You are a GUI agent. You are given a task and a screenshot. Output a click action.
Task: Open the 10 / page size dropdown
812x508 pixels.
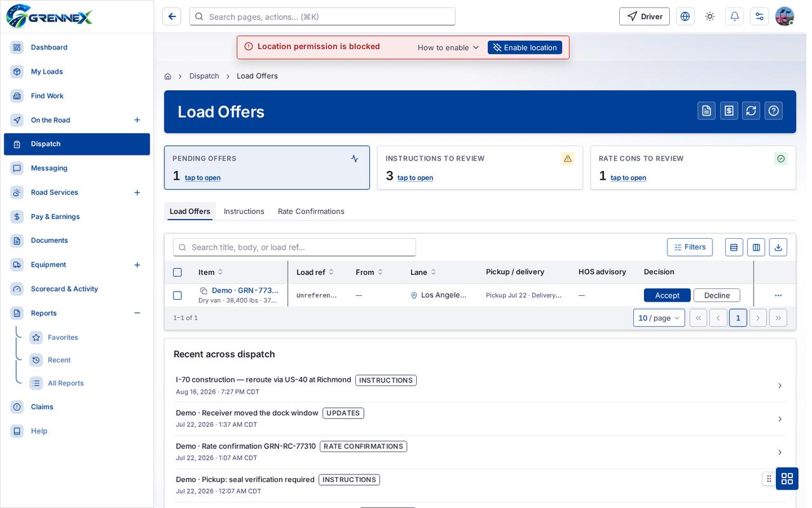point(659,317)
